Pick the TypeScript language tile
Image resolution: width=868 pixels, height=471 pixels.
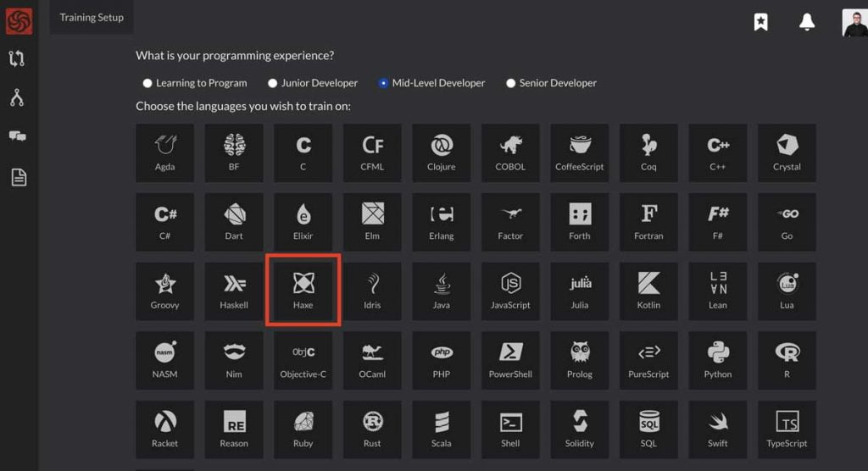click(x=787, y=429)
